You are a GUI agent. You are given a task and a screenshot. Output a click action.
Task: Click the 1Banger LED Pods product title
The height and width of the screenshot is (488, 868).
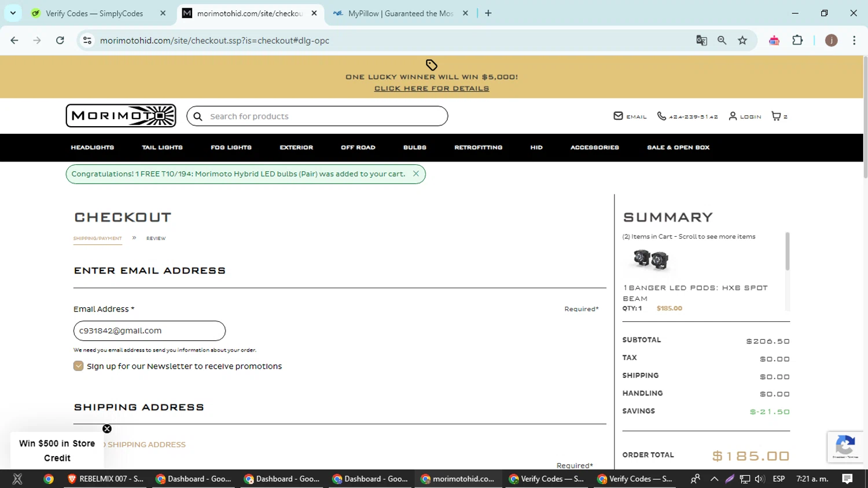695,293
